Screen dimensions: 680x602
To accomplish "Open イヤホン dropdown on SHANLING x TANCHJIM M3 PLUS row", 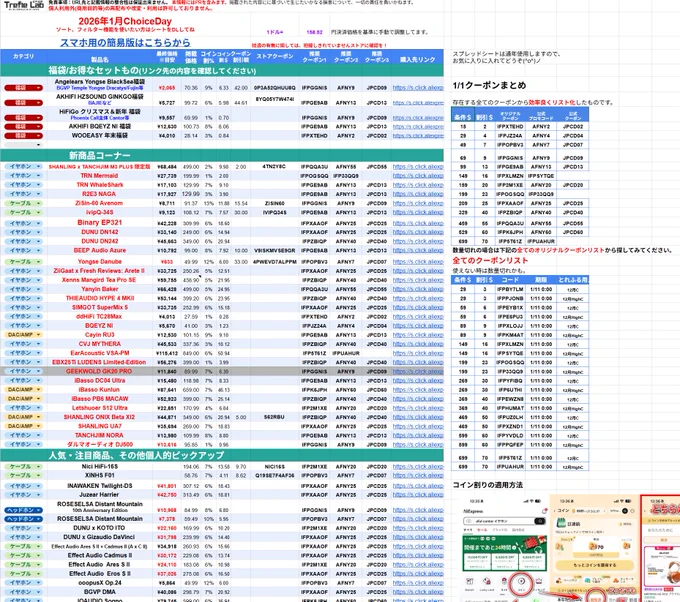I will tap(23, 167).
